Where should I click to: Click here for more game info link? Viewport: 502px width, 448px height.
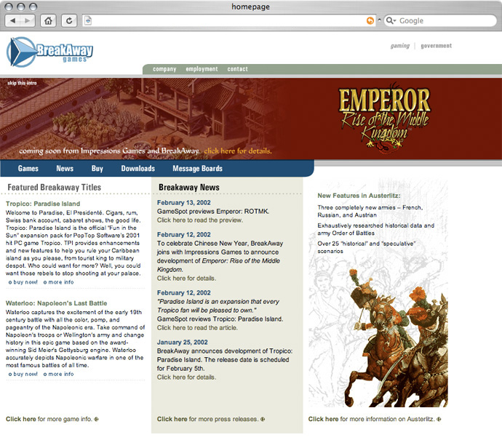pos(52,419)
